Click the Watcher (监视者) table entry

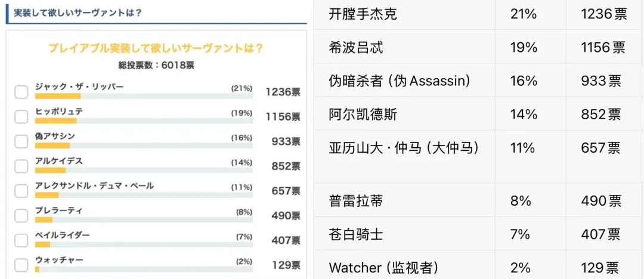point(385,268)
